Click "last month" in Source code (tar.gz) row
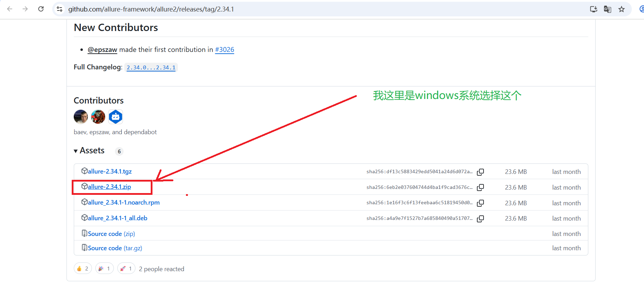644x306 pixels. (x=566, y=248)
